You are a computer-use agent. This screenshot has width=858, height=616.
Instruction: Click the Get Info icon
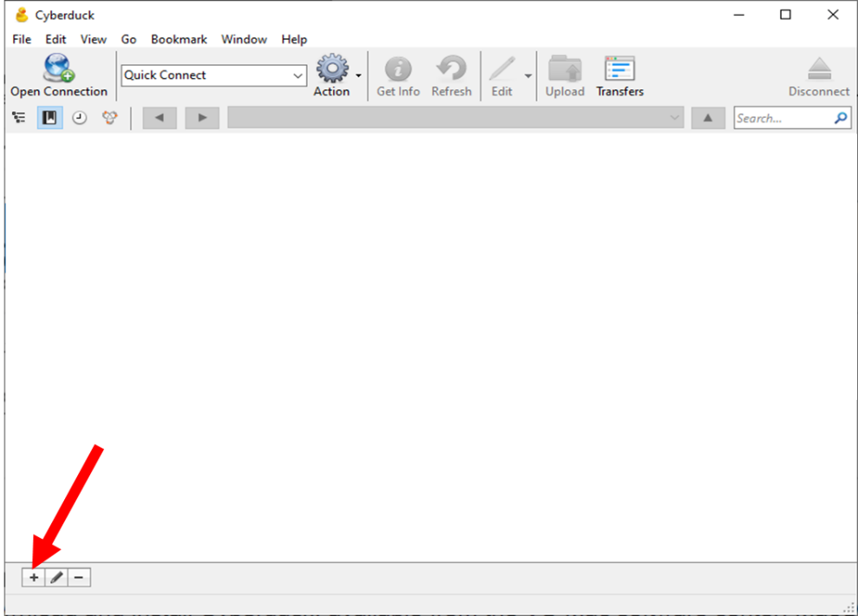[398, 69]
